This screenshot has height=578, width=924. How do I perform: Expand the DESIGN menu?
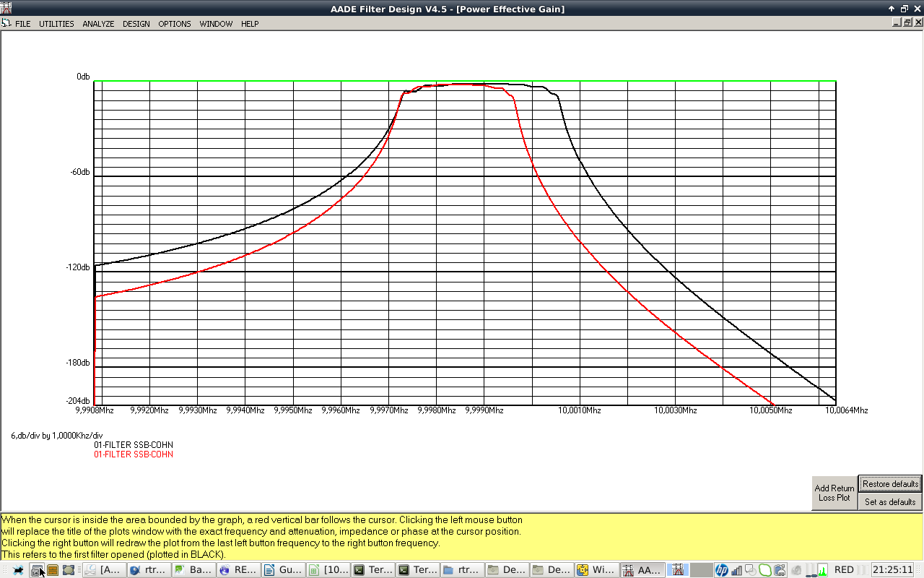(136, 24)
